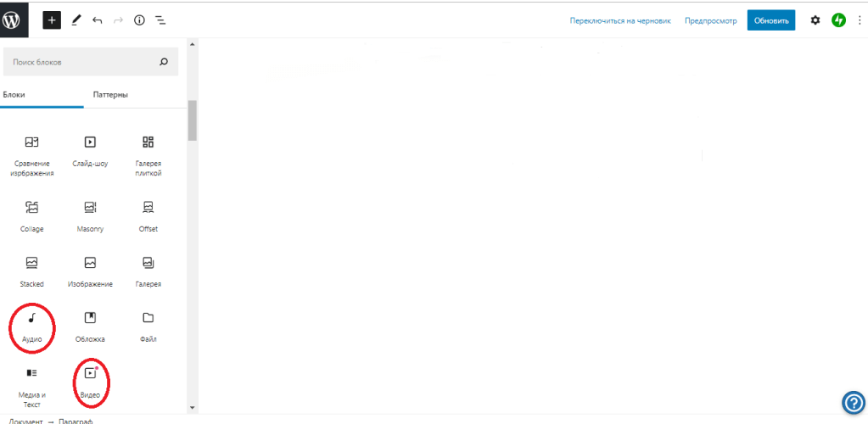The width and height of the screenshot is (868, 424).
Task: Toggle the block inserter plus button
Action: tap(52, 20)
